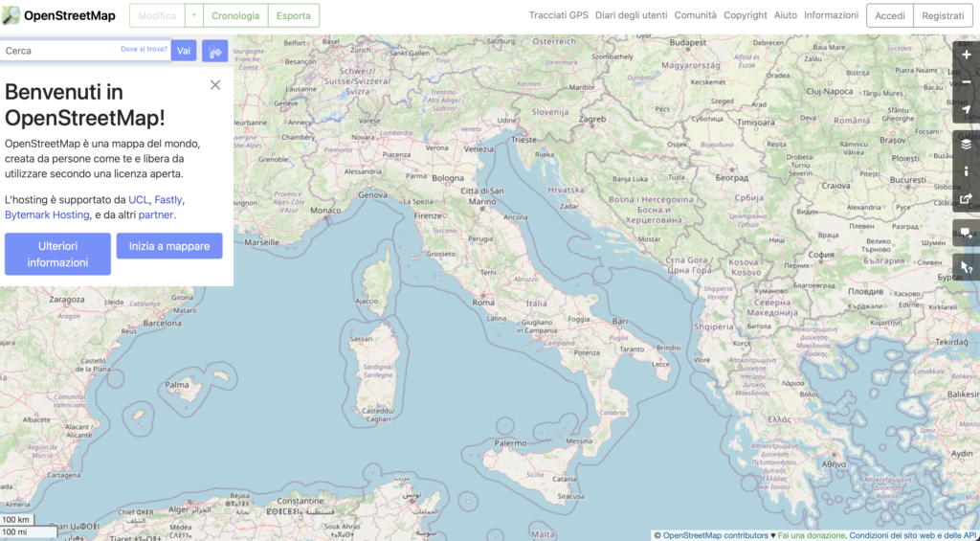Click the Bari label on map

click(619, 320)
